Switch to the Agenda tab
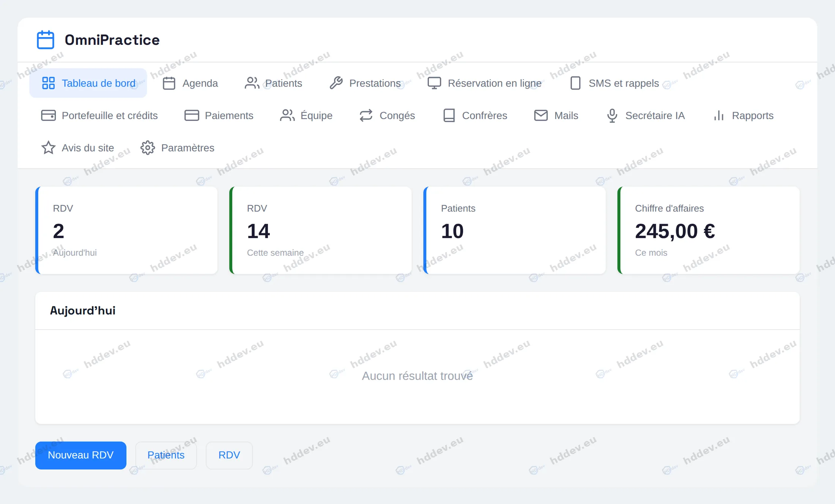This screenshot has height=504, width=835. tap(190, 83)
